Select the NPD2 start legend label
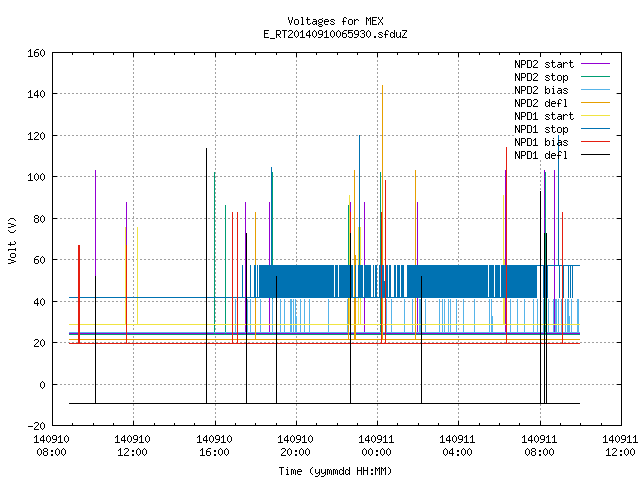Screen dimensions: 640x480 point(544,64)
